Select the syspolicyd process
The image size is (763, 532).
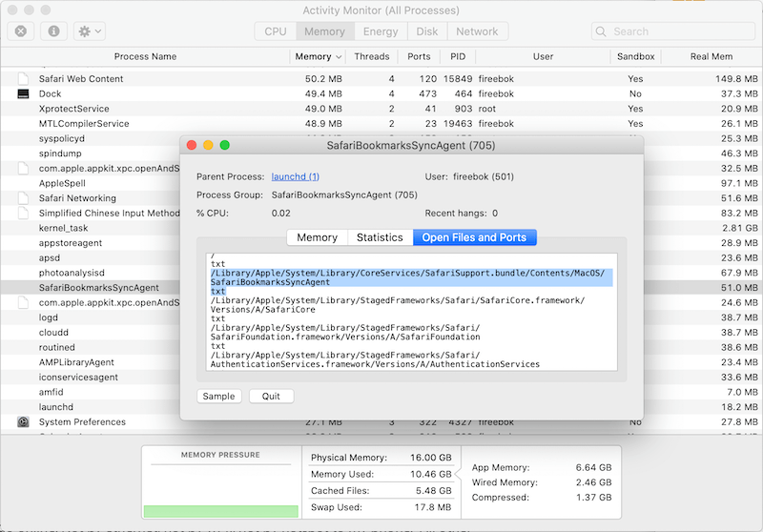pyautogui.click(x=62, y=138)
